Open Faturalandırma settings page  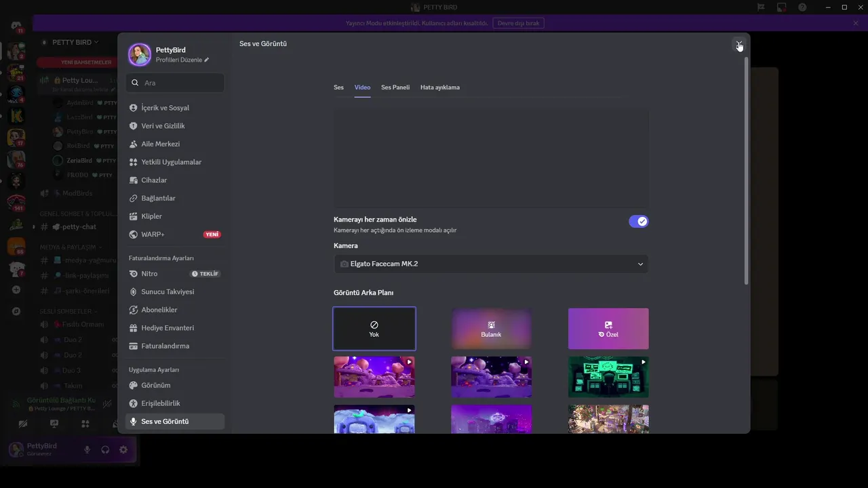click(x=174, y=346)
